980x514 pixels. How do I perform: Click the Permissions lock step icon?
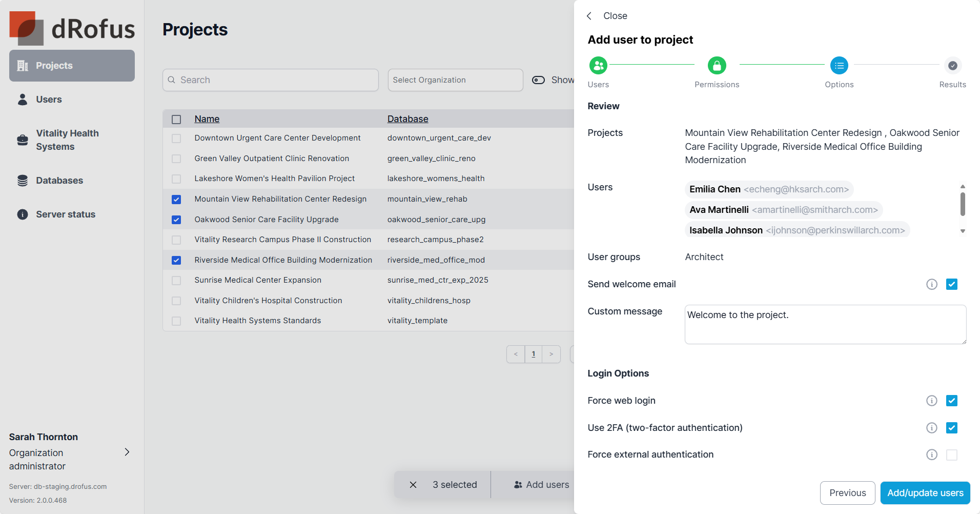click(717, 66)
